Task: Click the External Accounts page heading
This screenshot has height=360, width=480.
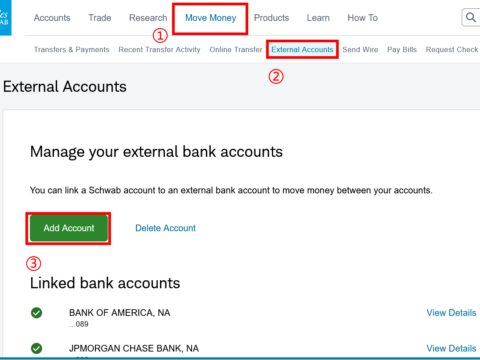Action: click(x=65, y=87)
